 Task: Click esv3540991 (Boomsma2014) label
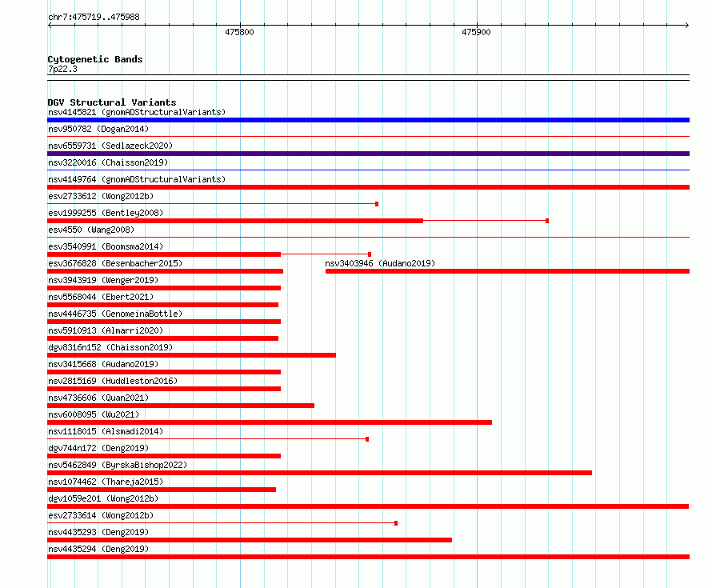pyautogui.click(x=106, y=246)
